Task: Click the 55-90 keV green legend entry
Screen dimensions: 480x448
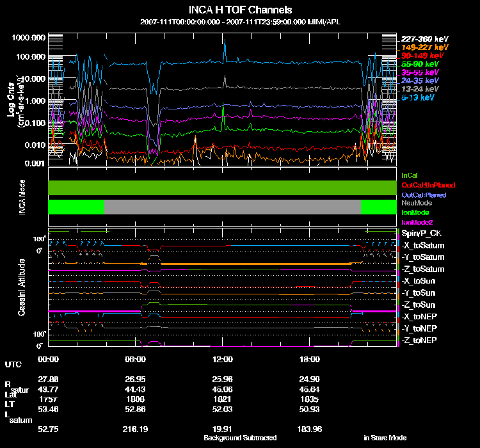Action: pos(419,64)
